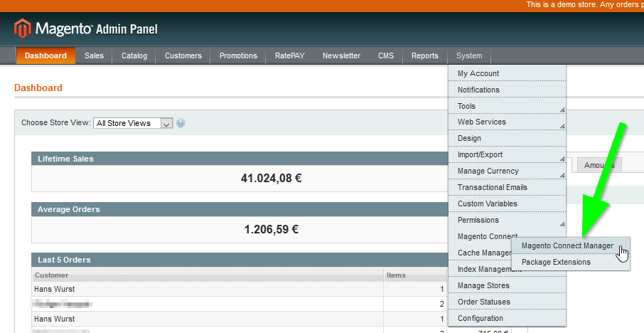The width and height of the screenshot is (644, 333).
Task: Expand the Permissions submenu
Action: pos(507,221)
